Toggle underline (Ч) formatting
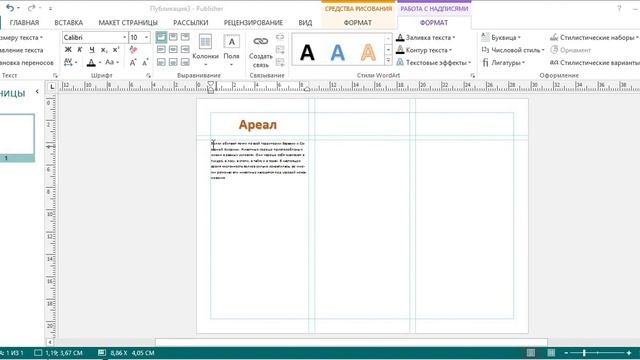This screenshot has height=360, width=640. pyautogui.click(x=92, y=50)
